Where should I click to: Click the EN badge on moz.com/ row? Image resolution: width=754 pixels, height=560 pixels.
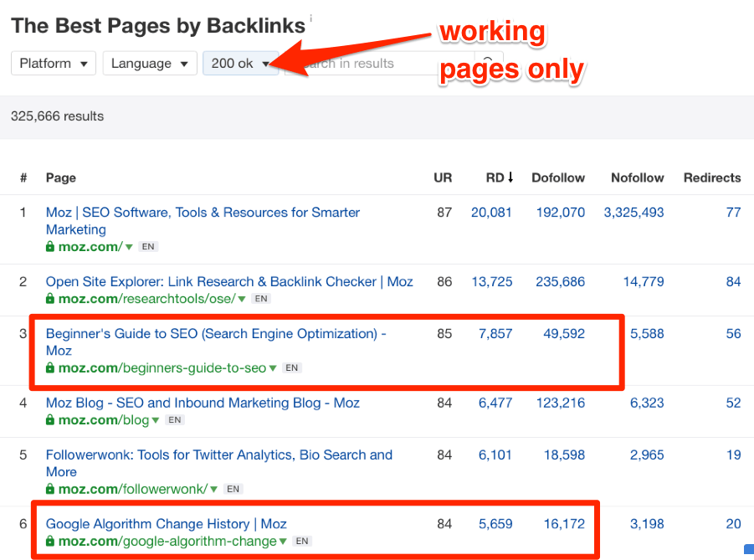(148, 247)
